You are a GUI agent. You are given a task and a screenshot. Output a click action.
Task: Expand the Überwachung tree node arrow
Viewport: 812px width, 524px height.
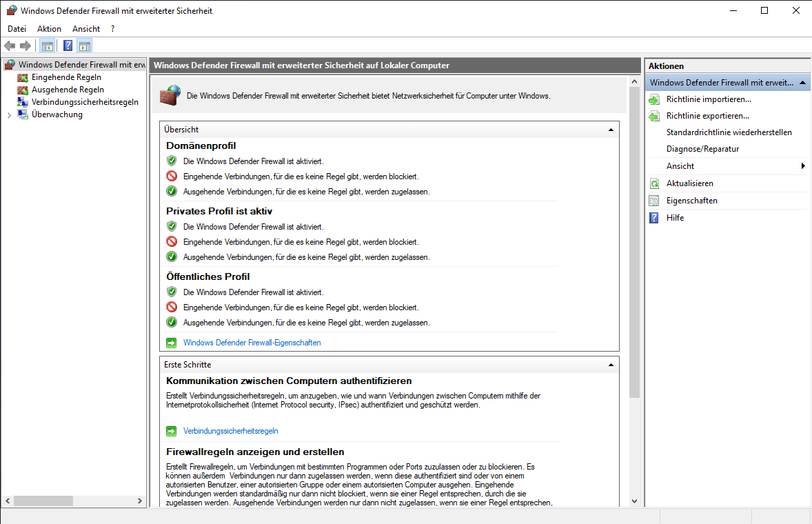[8, 115]
